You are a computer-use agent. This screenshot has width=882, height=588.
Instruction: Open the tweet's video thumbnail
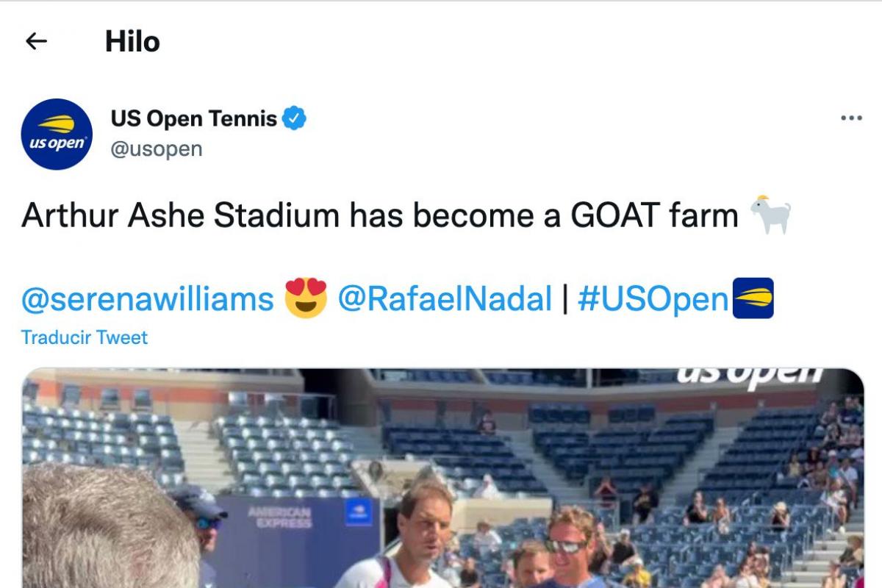pos(442,478)
